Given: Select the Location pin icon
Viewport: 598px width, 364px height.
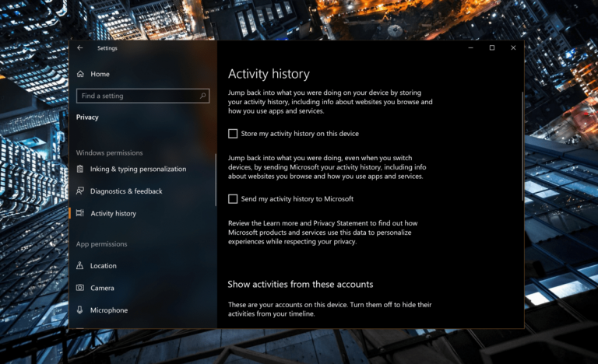Looking at the screenshot, I should [79, 265].
